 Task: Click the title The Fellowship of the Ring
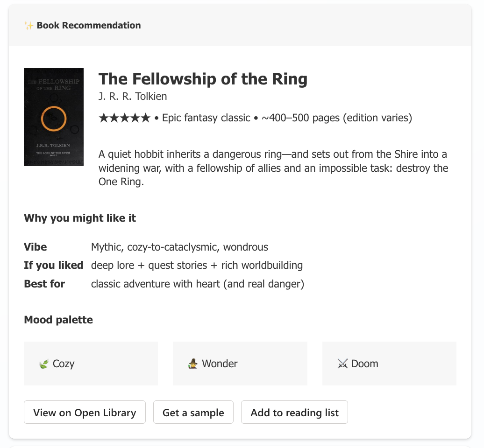pos(203,79)
